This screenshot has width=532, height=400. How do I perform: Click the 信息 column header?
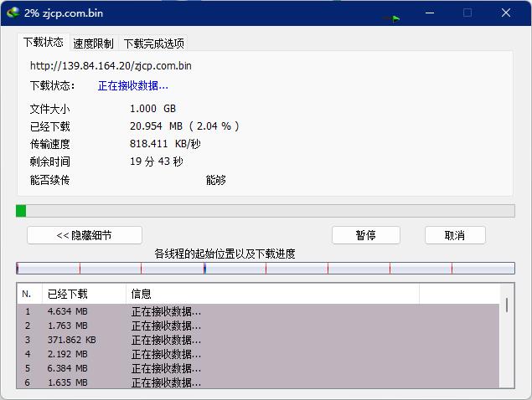pyautogui.click(x=272, y=294)
